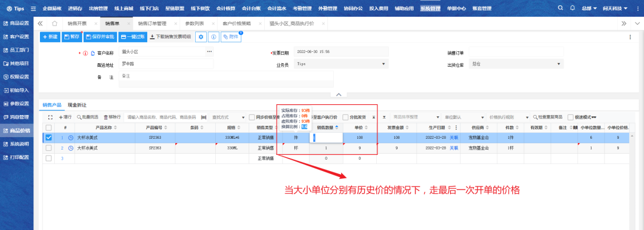The width and height of the screenshot is (644, 230).
Task: Go to the home tab icon
Action: [x=55, y=23]
